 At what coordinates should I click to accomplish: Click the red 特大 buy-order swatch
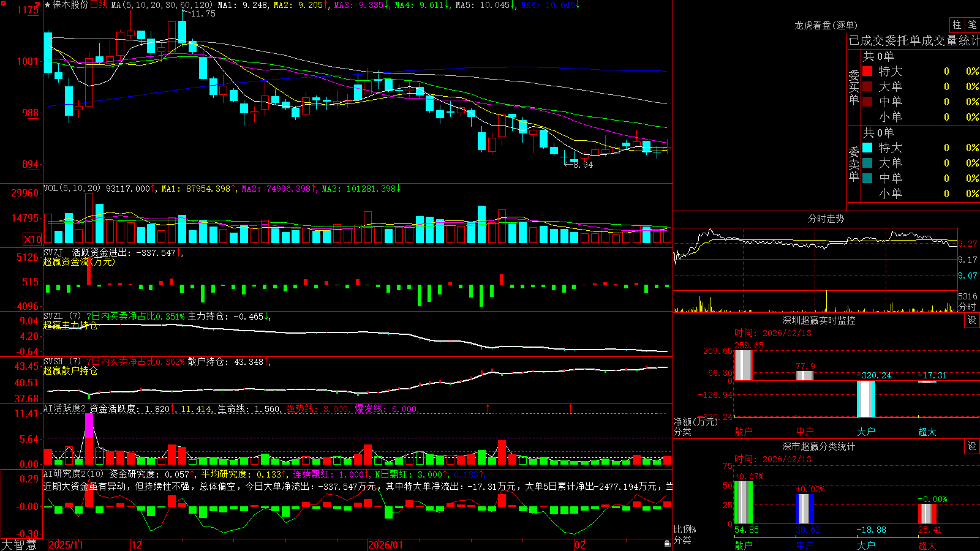(x=867, y=71)
